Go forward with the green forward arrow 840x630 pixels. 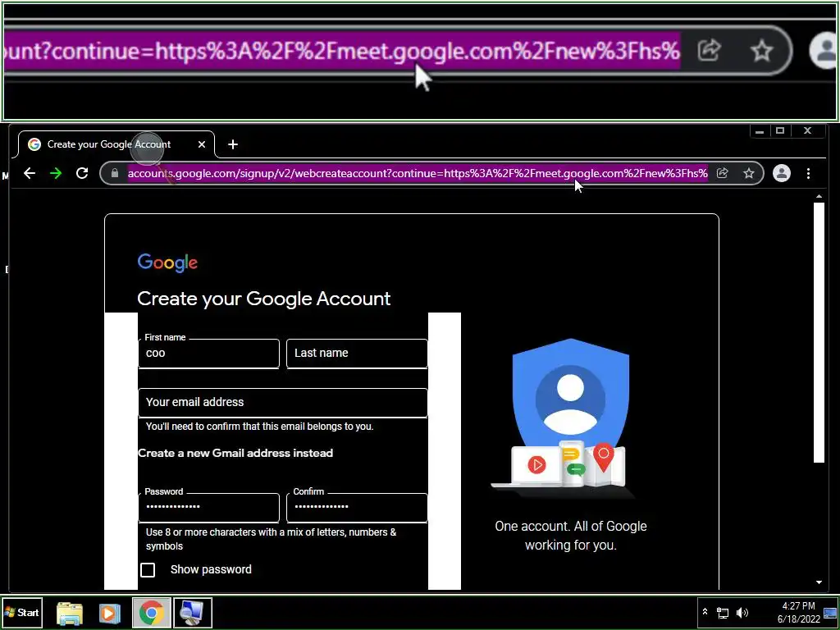pyautogui.click(x=56, y=173)
